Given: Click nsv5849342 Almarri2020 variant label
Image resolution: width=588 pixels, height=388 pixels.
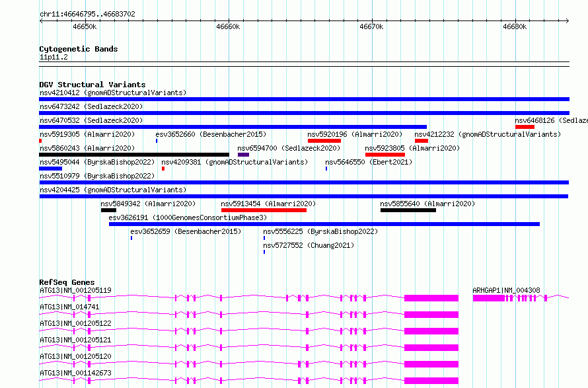Looking at the screenshot, I should click(148, 204).
